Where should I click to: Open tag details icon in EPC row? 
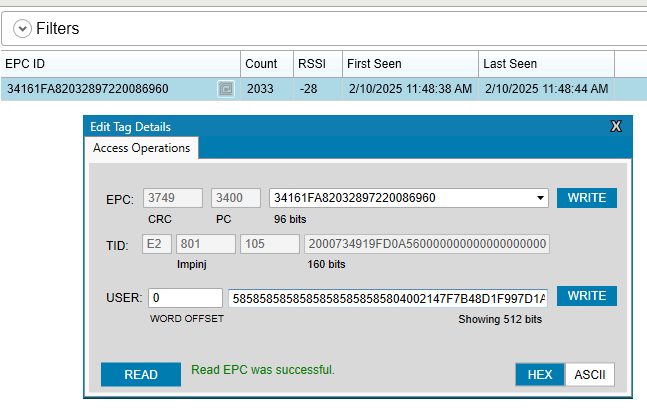[226, 89]
